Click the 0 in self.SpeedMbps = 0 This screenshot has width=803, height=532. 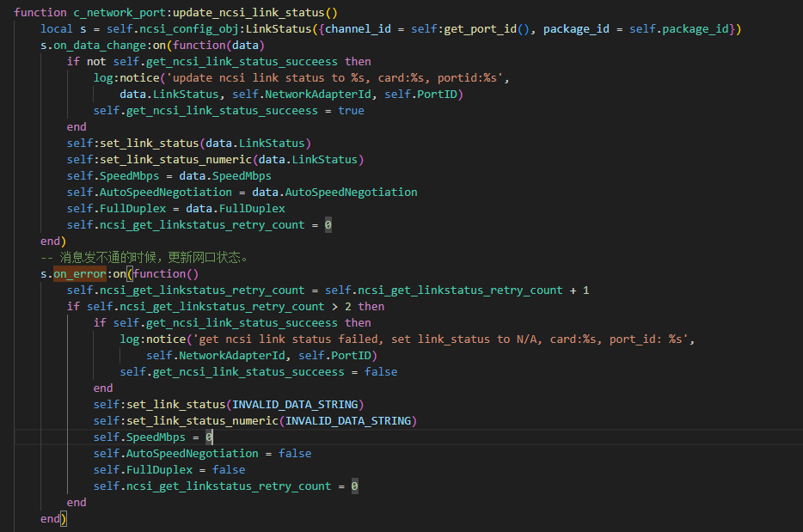(x=209, y=437)
